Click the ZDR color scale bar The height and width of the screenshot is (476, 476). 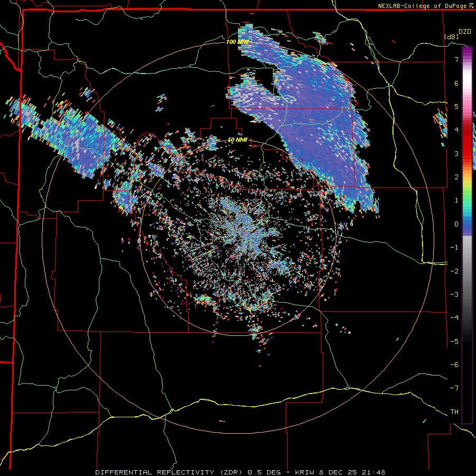point(467,235)
